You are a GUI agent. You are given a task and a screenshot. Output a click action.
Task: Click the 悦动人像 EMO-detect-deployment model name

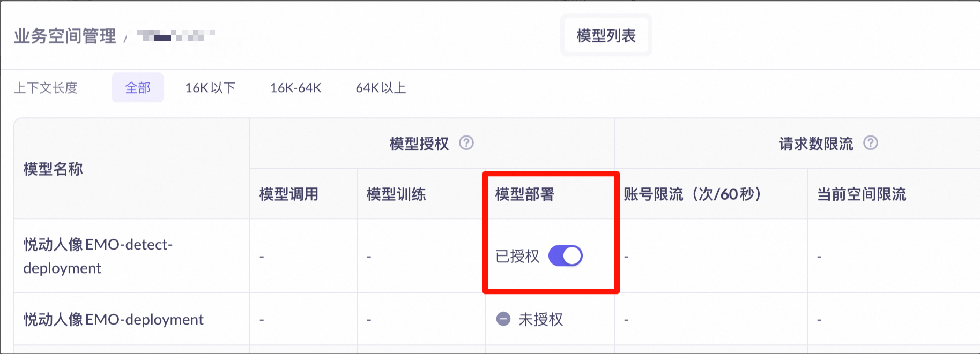click(x=98, y=256)
